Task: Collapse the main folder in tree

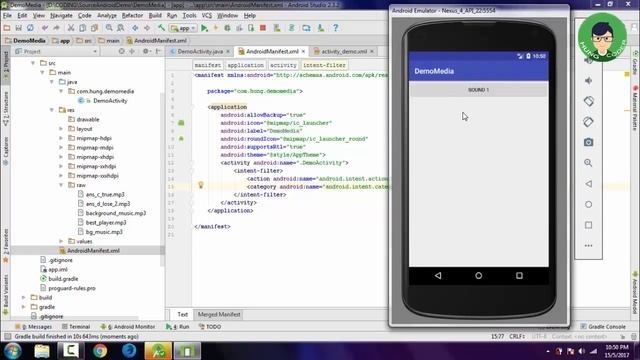Action: [42, 73]
